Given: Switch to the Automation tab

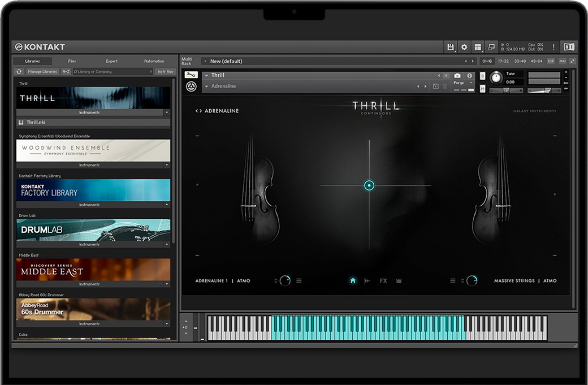Looking at the screenshot, I should click(x=154, y=61).
